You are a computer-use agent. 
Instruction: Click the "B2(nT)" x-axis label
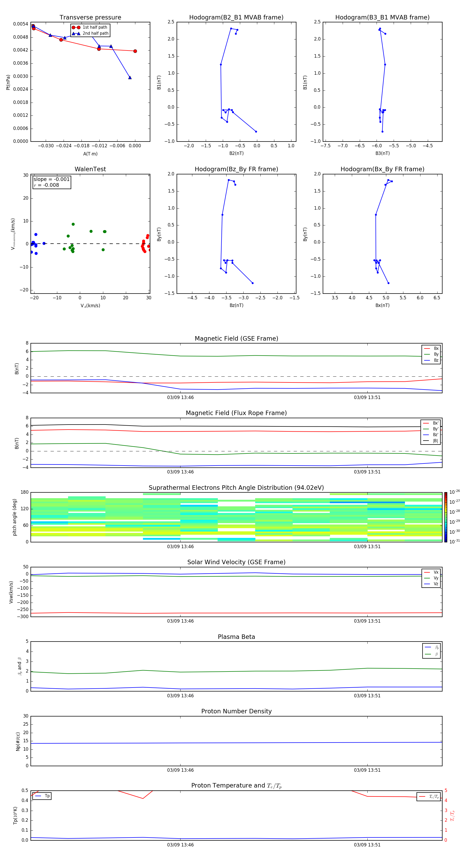[x=236, y=153]
